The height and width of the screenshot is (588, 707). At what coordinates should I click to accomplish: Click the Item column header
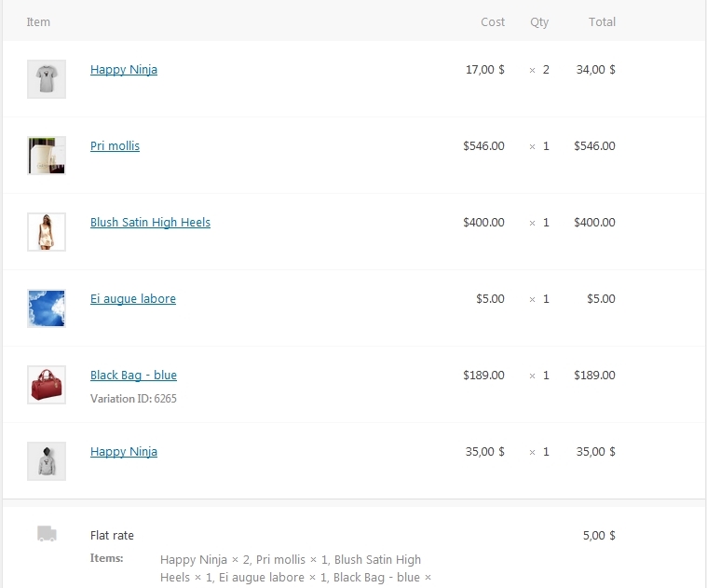[x=38, y=21]
